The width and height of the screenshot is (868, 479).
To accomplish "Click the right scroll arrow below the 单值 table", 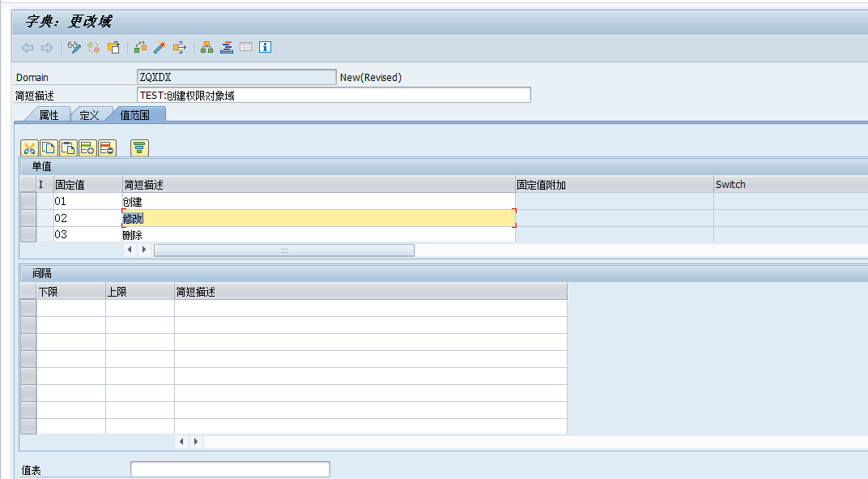I will click(x=144, y=250).
